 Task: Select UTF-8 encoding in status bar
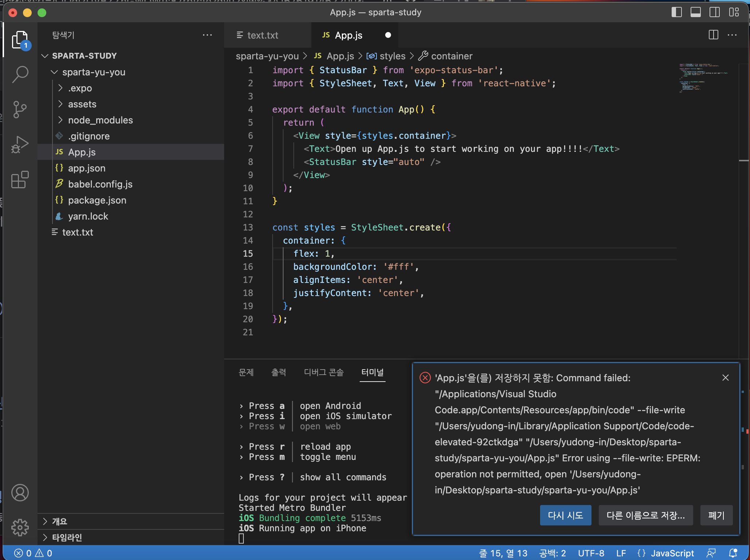tap(591, 553)
